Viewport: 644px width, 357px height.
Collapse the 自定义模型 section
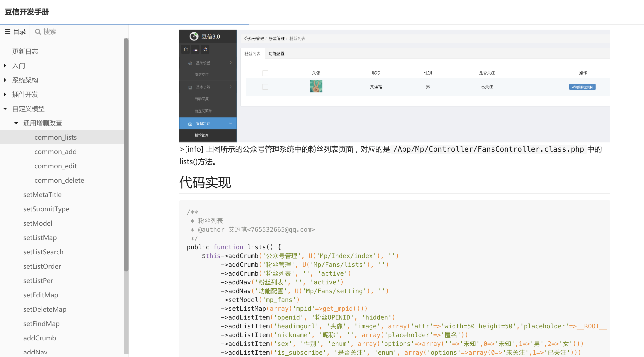[x=5, y=109]
